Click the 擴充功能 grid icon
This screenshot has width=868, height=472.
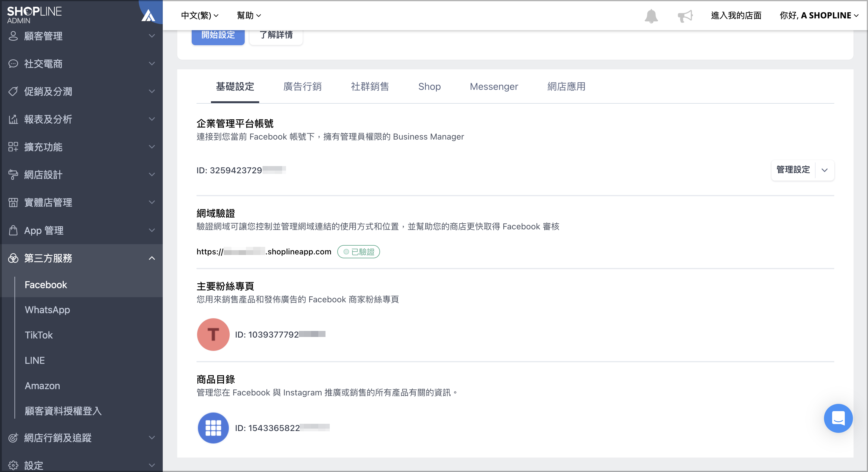[x=13, y=146]
